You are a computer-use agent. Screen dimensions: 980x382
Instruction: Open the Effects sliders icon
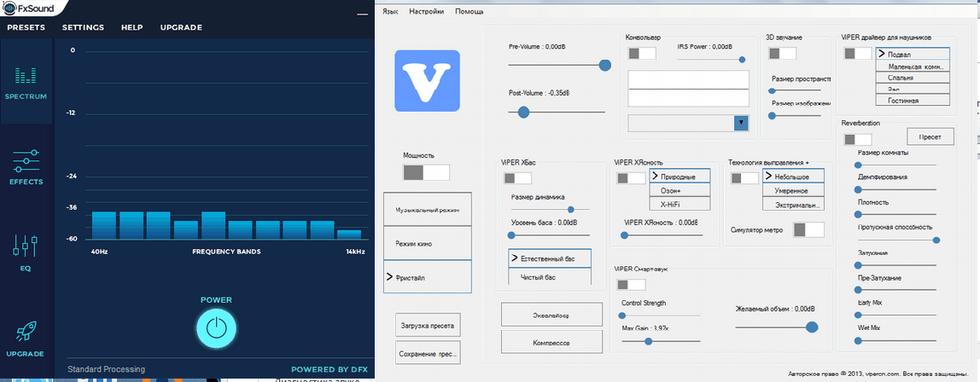pyautogui.click(x=26, y=159)
